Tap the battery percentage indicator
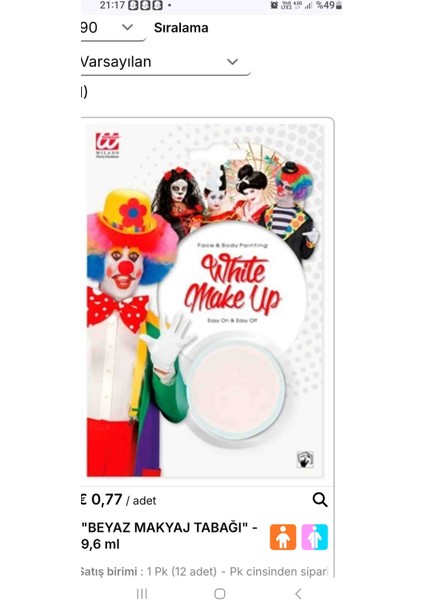This screenshot has height=600, width=424. pos(329,5)
